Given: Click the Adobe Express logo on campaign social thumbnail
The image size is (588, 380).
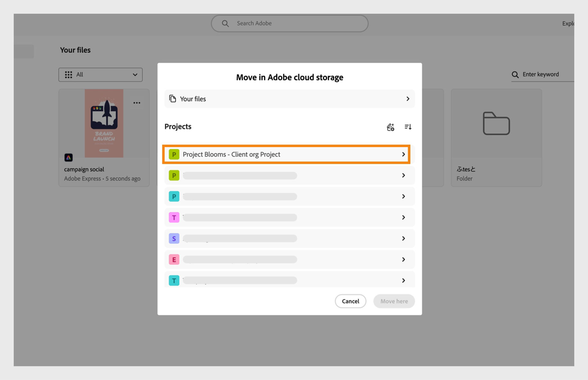Looking at the screenshot, I should [69, 157].
